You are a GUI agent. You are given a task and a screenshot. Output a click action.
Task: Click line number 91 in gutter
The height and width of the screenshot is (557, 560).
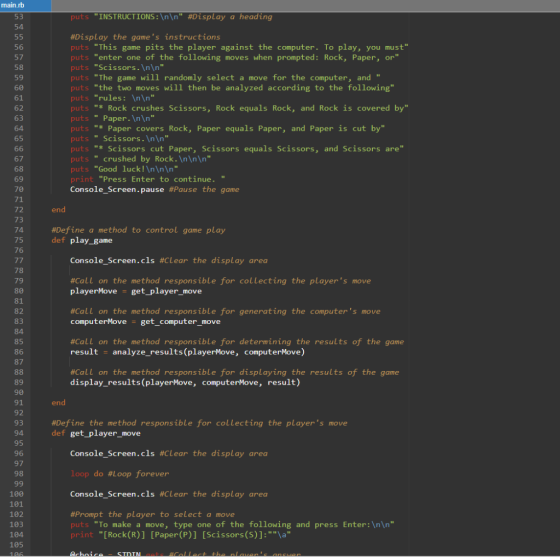click(x=19, y=402)
